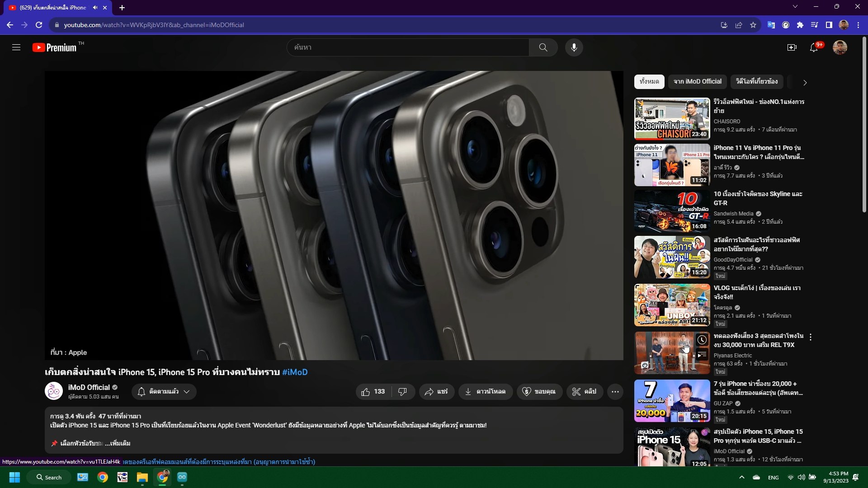Like the video with thumbs up

tap(373, 392)
